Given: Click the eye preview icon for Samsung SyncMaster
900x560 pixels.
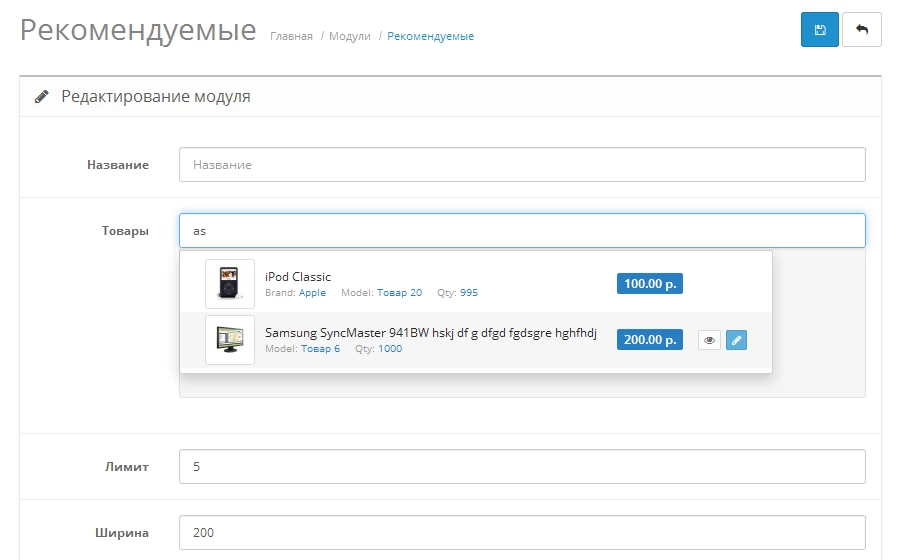Looking at the screenshot, I should tap(709, 340).
